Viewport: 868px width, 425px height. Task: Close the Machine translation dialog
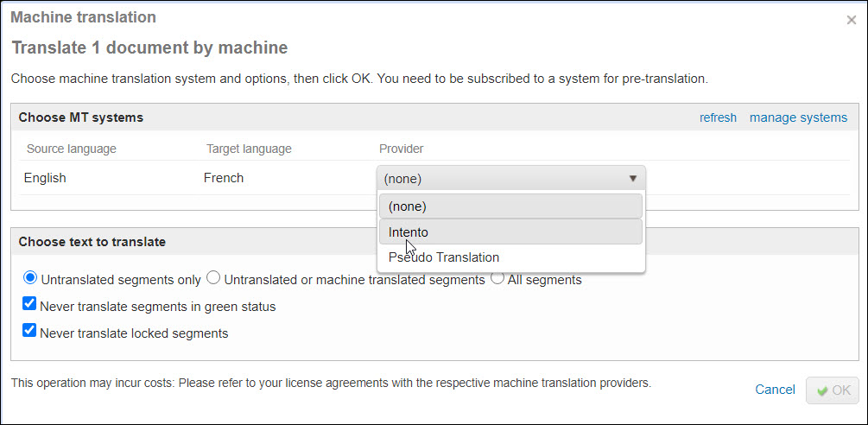(851, 20)
